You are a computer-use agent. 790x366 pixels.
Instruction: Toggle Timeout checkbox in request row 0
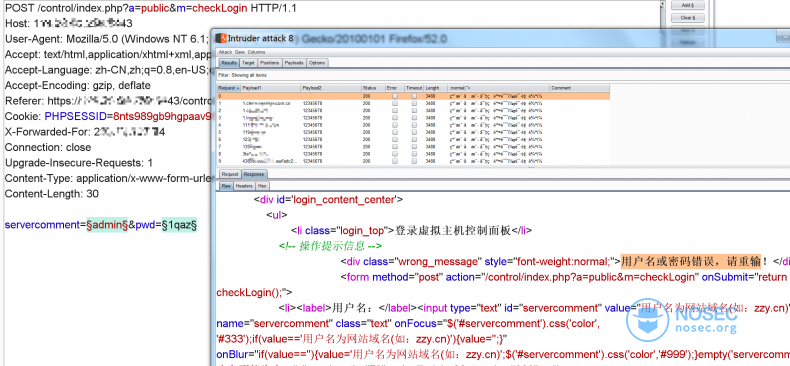tap(414, 96)
